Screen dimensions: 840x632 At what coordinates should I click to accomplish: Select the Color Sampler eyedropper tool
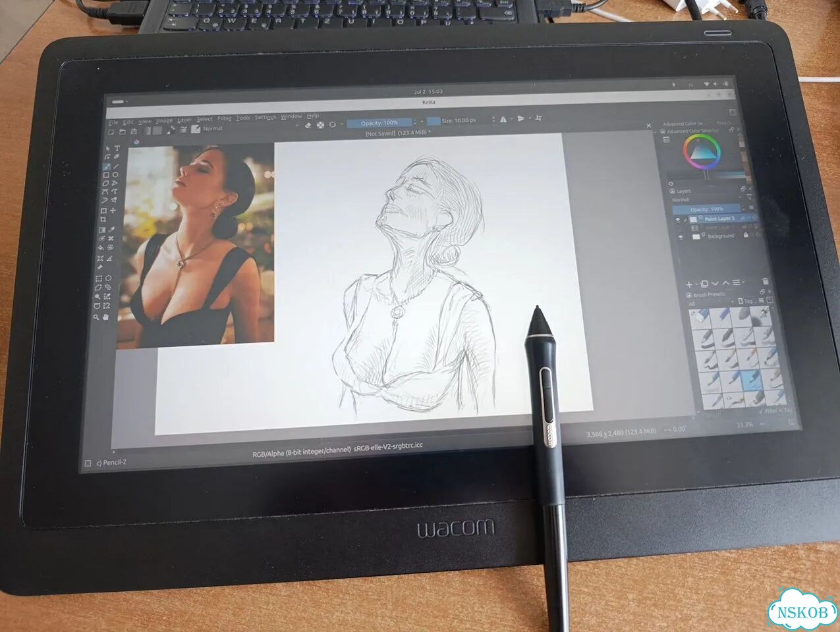pyautogui.click(x=111, y=229)
